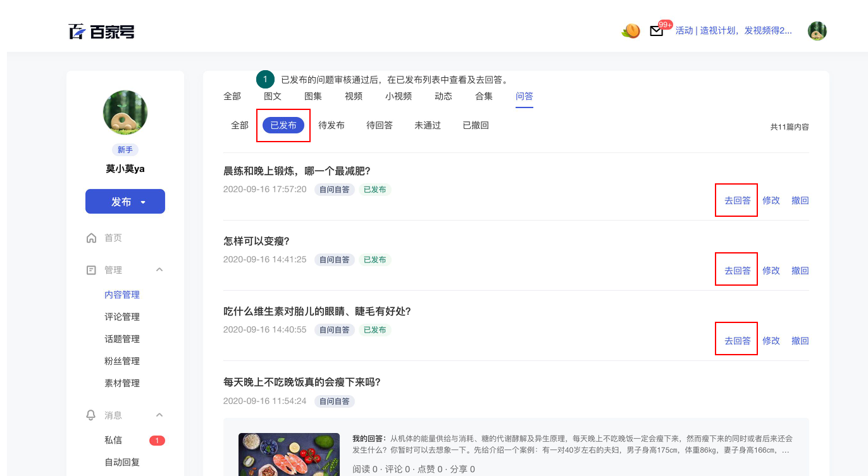Click the food photo answer thumbnail

click(290, 455)
